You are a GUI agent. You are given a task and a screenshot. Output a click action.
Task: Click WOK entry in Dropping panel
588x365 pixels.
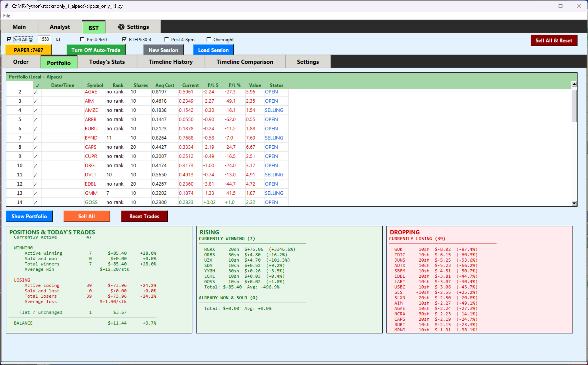tap(436, 249)
